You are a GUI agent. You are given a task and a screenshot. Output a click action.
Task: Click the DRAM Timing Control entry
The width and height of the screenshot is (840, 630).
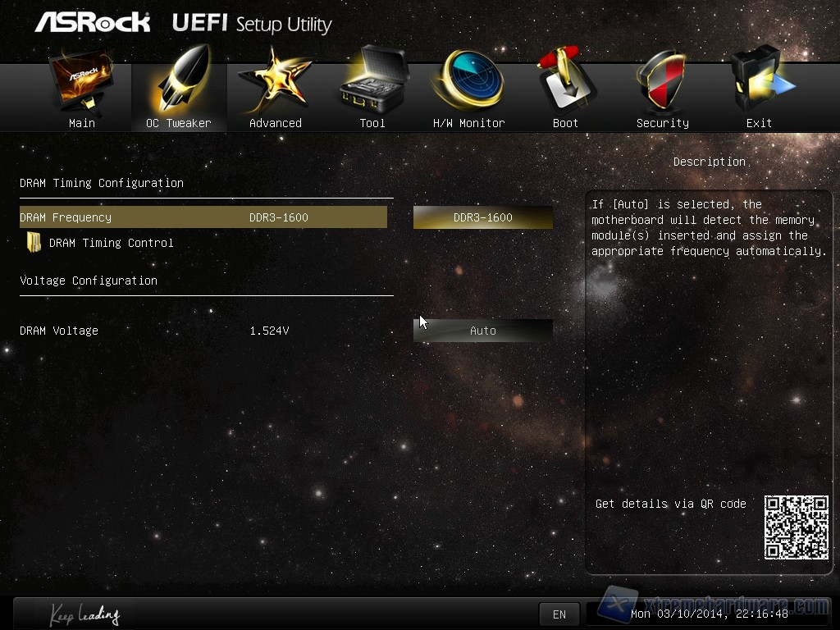point(111,243)
